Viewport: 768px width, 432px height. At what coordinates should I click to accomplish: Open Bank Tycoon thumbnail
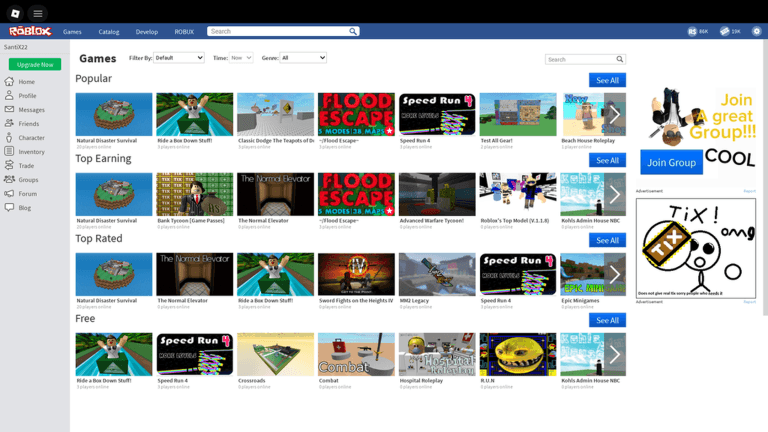pos(194,194)
